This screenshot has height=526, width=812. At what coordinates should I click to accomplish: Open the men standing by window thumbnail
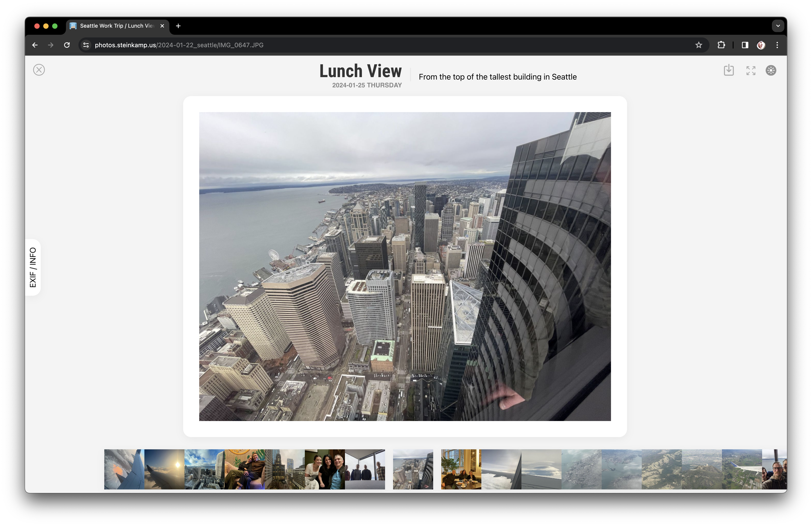365,469
